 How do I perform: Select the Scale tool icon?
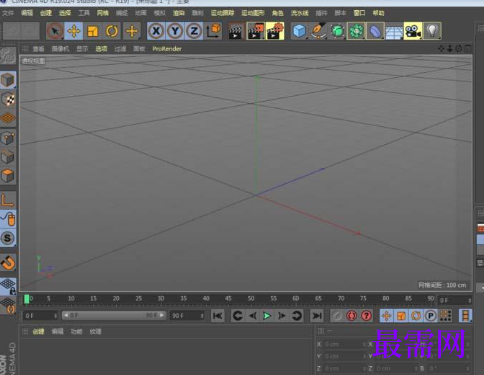pos(93,31)
